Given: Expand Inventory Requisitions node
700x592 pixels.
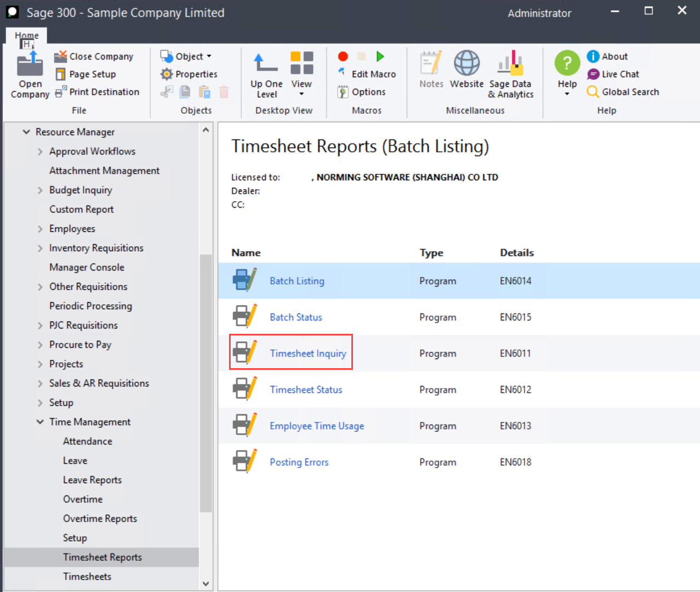Looking at the screenshot, I should point(40,248).
